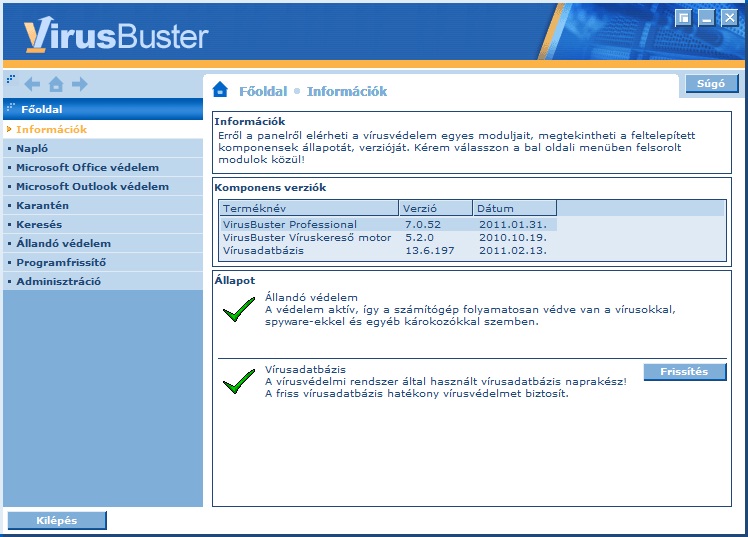
Task: Click the forward arrow navigation icon
Action: pyautogui.click(x=80, y=84)
